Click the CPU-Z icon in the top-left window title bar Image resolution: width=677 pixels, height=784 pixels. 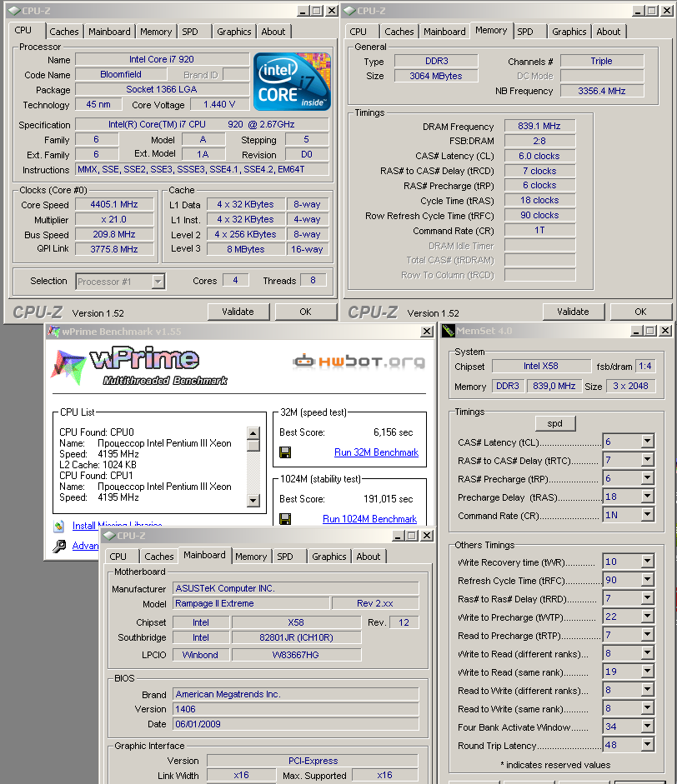(x=14, y=11)
